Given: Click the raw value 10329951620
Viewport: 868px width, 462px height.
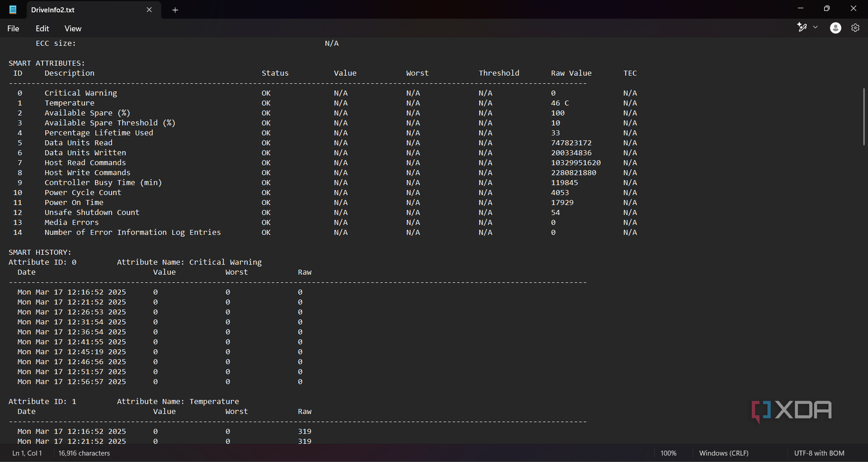Looking at the screenshot, I should 576,163.
